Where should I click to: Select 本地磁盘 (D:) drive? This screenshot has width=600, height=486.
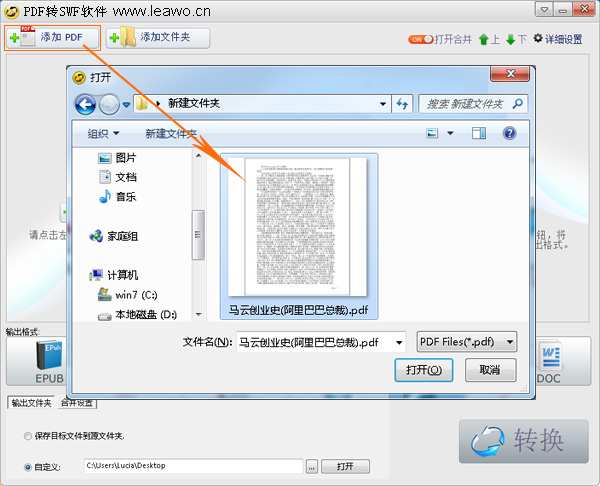[137, 315]
